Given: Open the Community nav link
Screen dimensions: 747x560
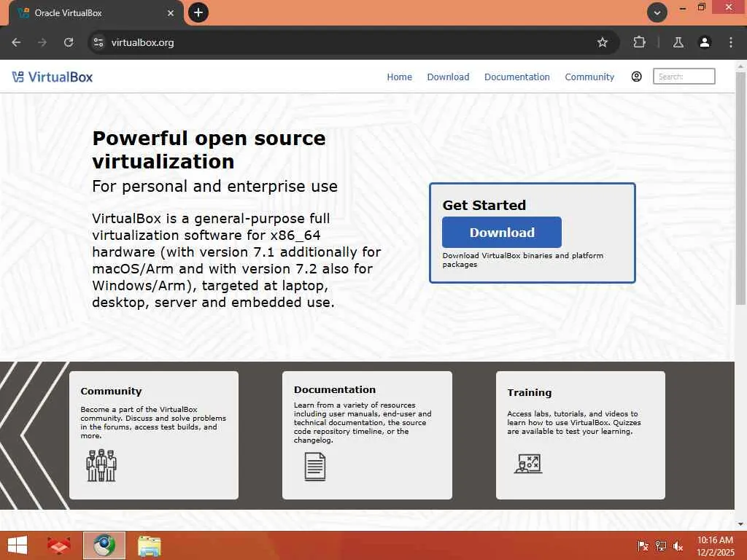Looking at the screenshot, I should click(589, 77).
